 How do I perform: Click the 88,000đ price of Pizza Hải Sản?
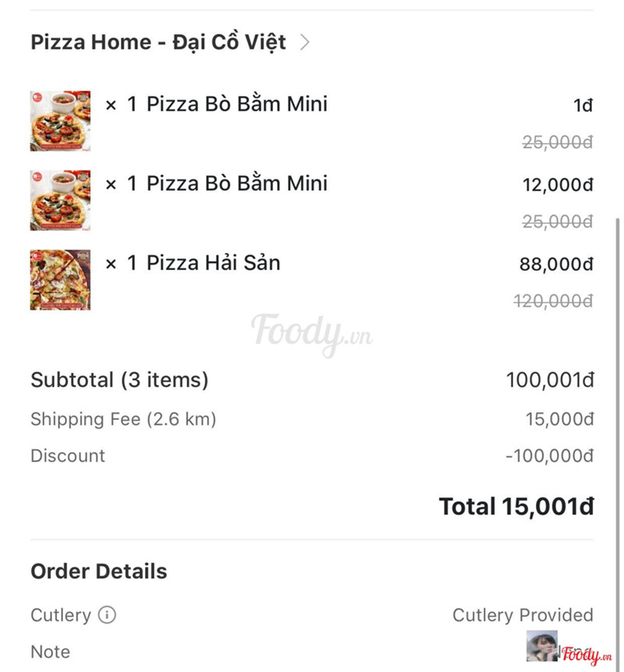[x=556, y=265]
